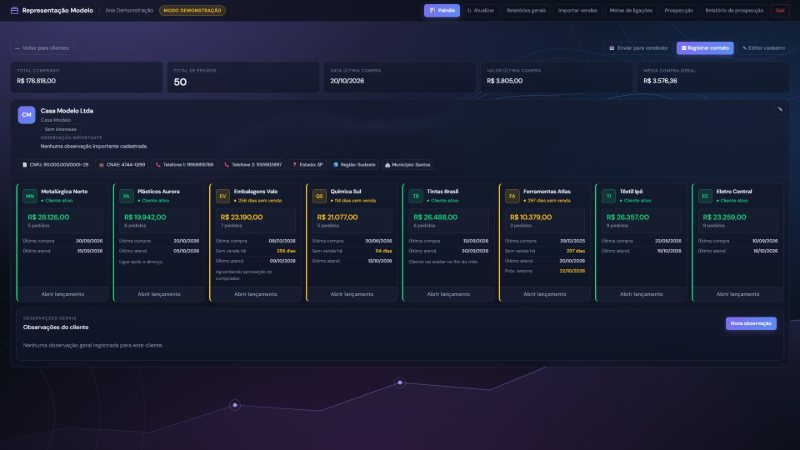Click the CM client avatar badge
800x450 pixels.
click(x=27, y=115)
